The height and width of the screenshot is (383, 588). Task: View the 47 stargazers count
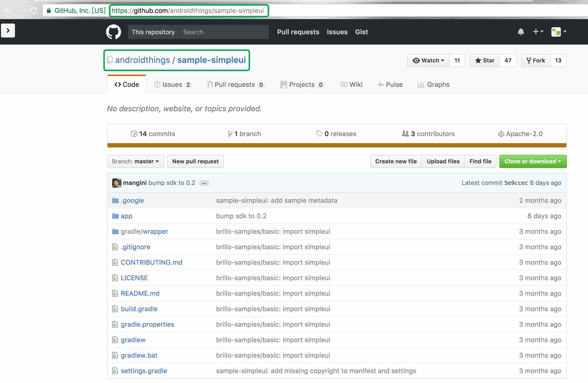point(508,61)
